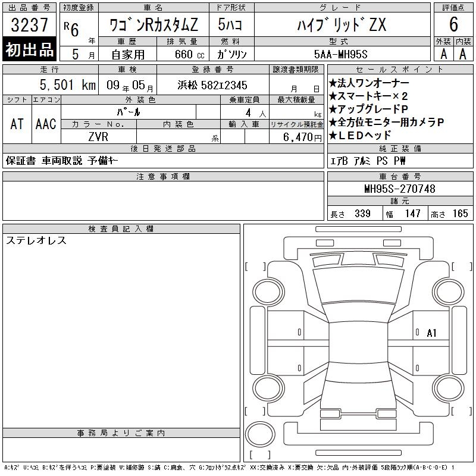Click the registration number 浜松 582 field
The width and height of the screenshot is (476, 476).
coord(213,85)
